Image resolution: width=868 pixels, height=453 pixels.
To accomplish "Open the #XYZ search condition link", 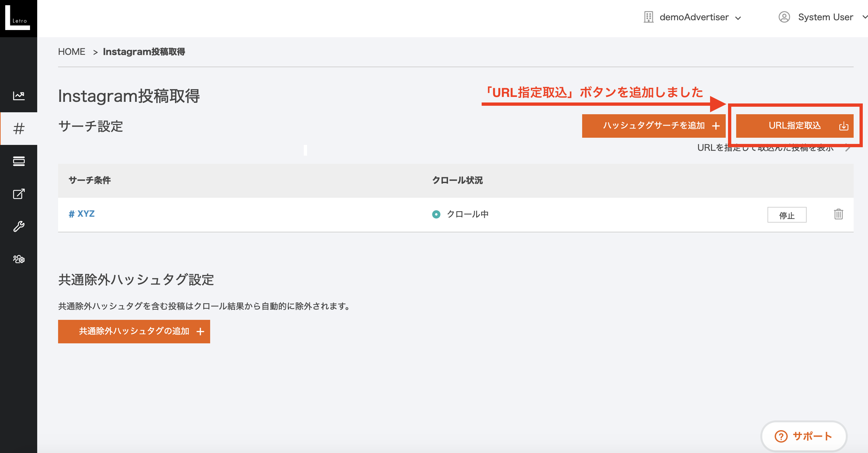I will [82, 214].
